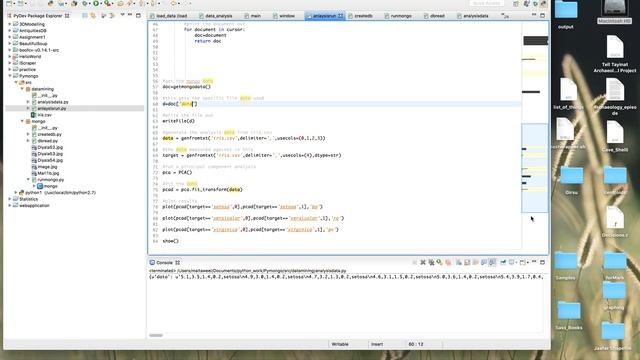
Task: Toggle Link with Editor in Package Explorer
Action: [93, 16]
